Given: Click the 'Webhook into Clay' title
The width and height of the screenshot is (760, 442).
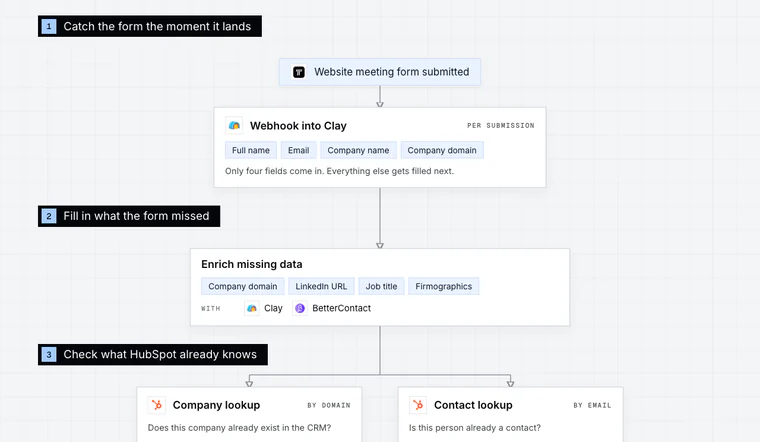Looking at the screenshot, I should tap(298, 126).
